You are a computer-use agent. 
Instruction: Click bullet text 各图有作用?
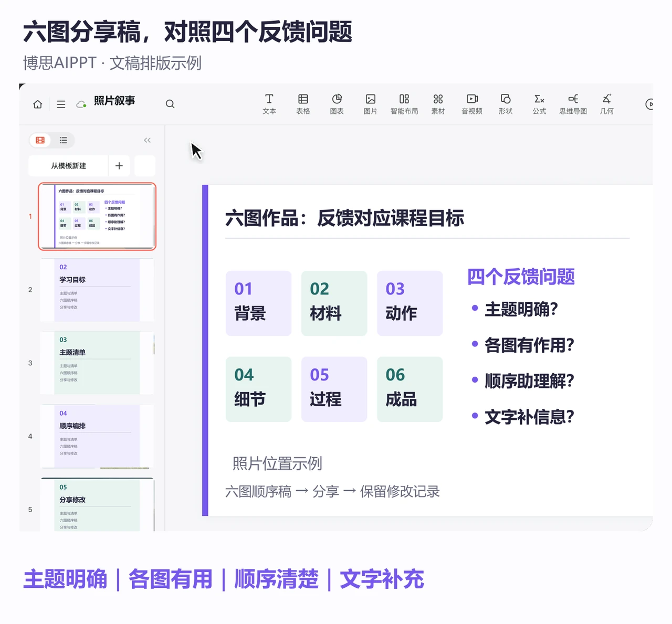pyautogui.click(x=529, y=345)
